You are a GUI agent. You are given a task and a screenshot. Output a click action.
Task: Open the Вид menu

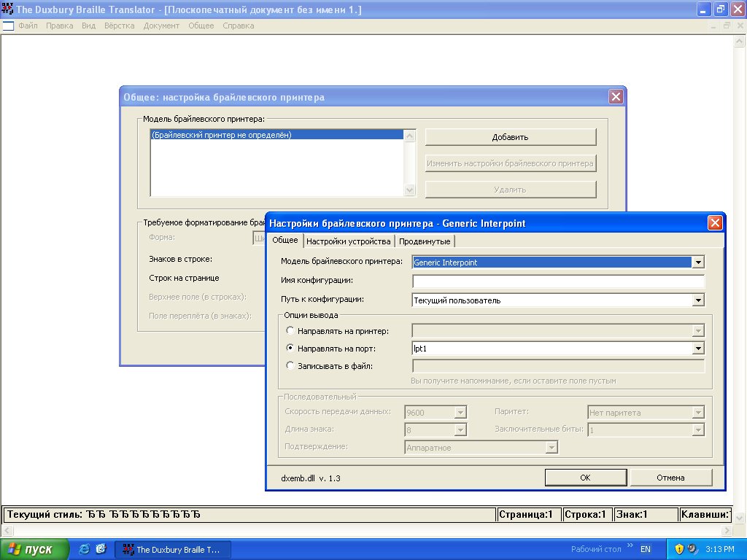[88, 26]
